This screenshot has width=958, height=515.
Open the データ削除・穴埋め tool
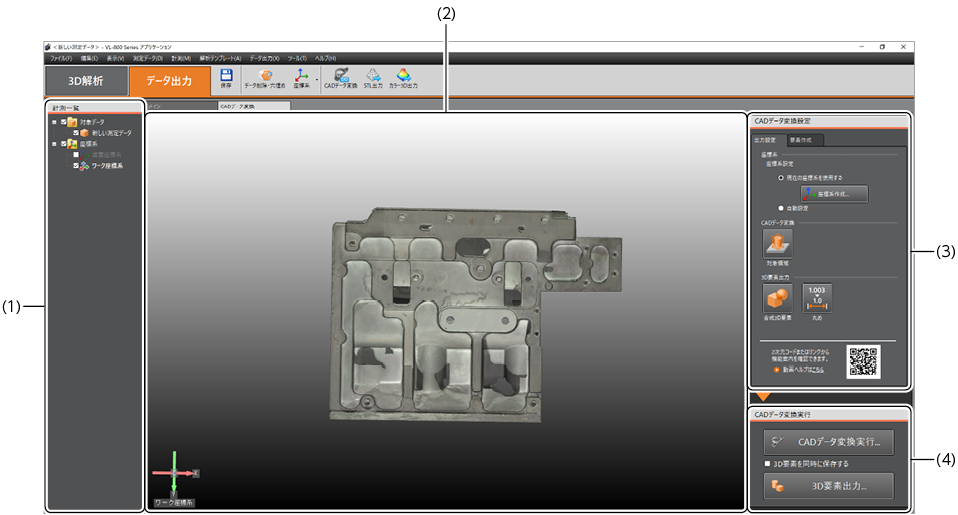tap(265, 76)
